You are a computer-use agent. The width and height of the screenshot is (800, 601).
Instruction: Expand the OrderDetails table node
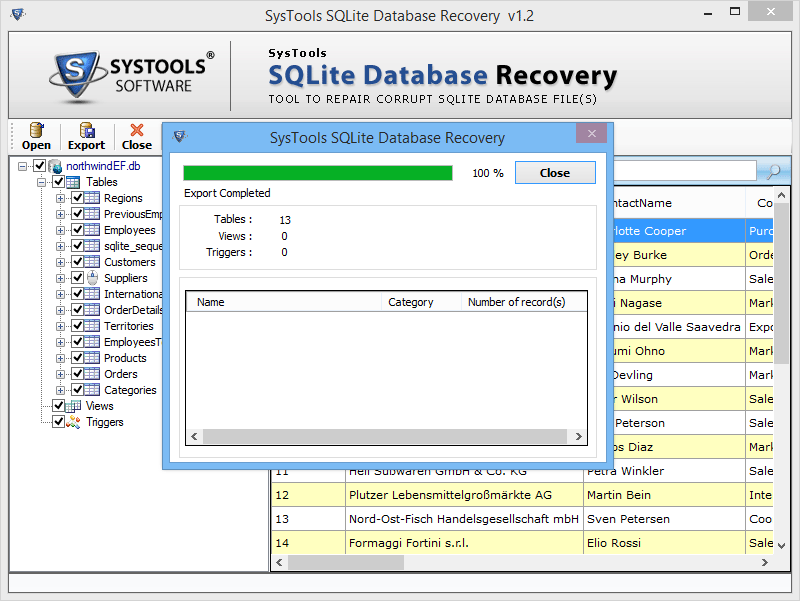coord(60,310)
